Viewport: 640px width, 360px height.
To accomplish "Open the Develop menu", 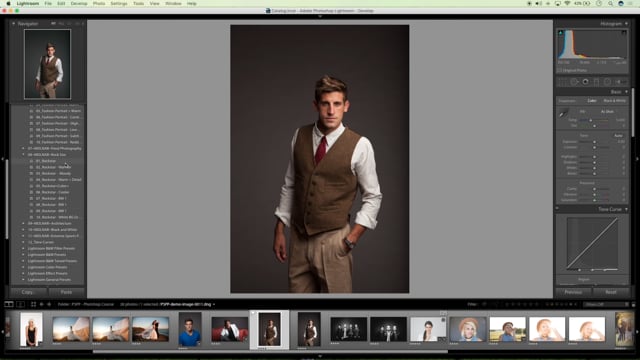I will coord(79,3).
